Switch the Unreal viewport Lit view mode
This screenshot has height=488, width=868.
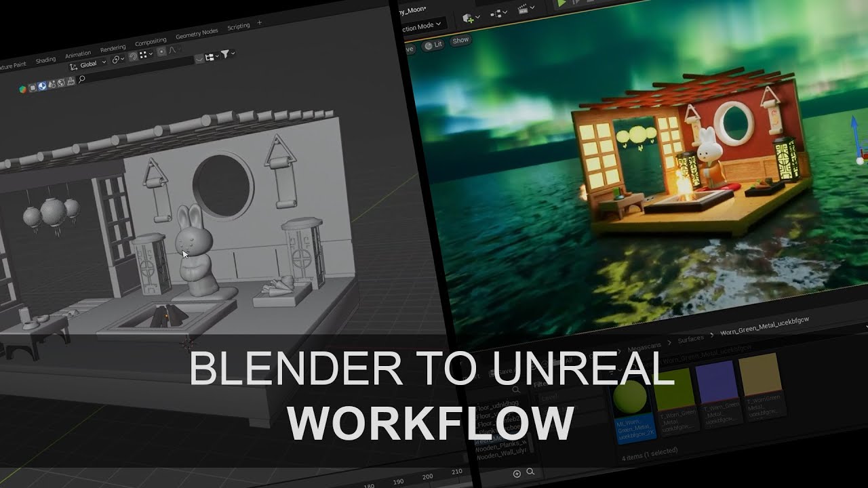coord(433,45)
